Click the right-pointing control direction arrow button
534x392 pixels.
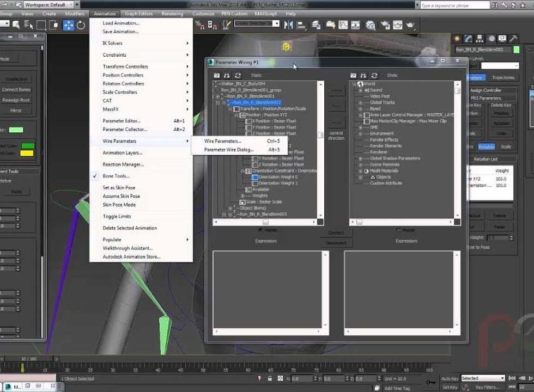pos(336,122)
